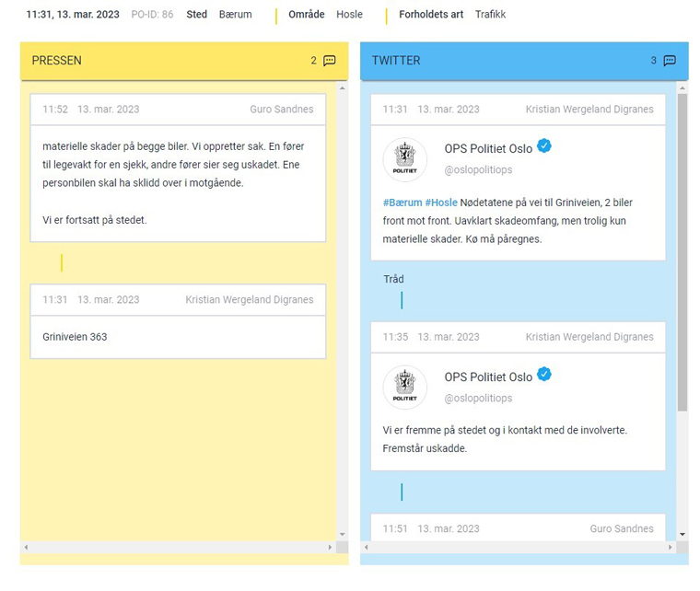The height and width of the screenshot is (591, 700).
Task: Click TWITTER horizontal scroll right arrow
Action: pos(671,548)
